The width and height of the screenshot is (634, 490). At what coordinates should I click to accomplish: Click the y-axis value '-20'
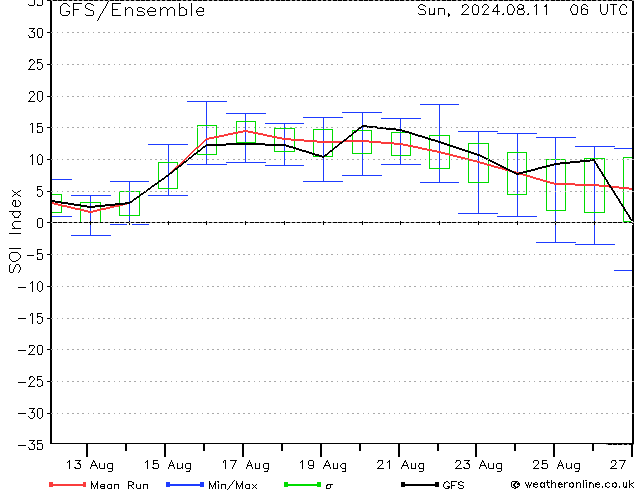click(30, 350)
